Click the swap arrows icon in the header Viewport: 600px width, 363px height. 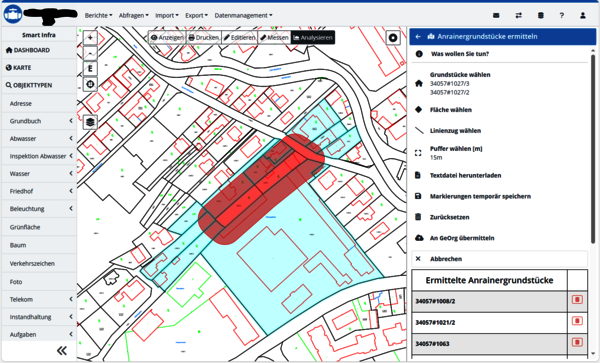(x=518, y=15)
